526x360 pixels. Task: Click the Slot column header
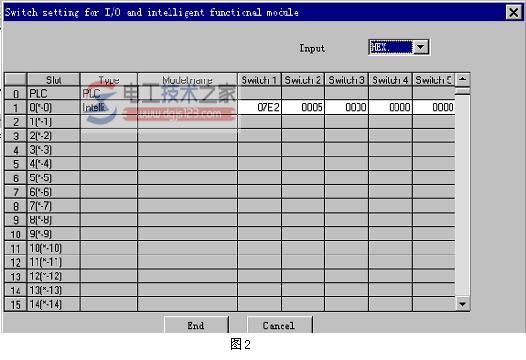click(x=53, y=80)
